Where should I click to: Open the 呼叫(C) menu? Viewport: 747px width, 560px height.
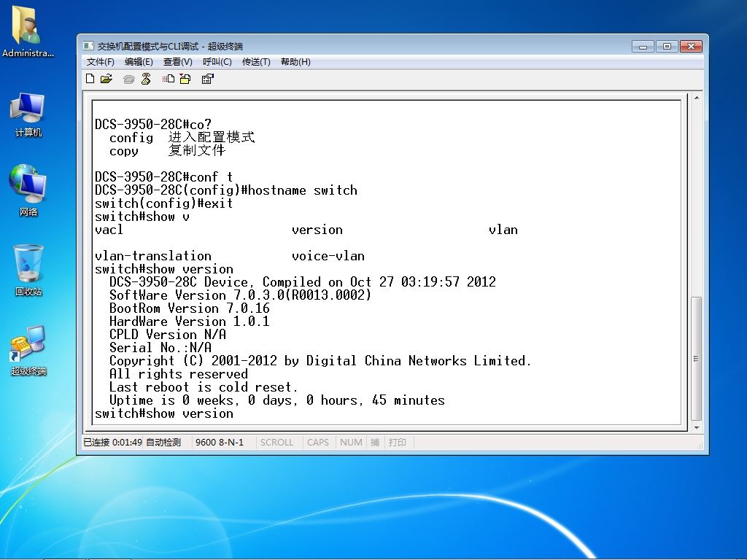pyautogui.click(x=217, y=62)
